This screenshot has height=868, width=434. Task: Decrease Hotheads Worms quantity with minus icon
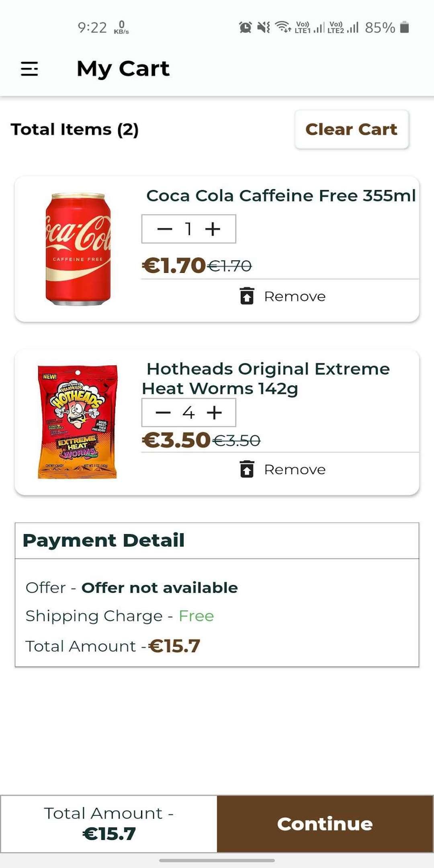click(x=163, y=413)
